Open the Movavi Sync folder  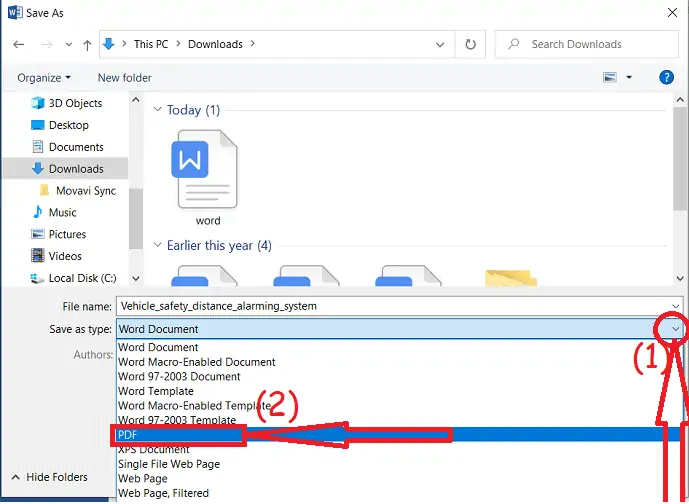78,190
